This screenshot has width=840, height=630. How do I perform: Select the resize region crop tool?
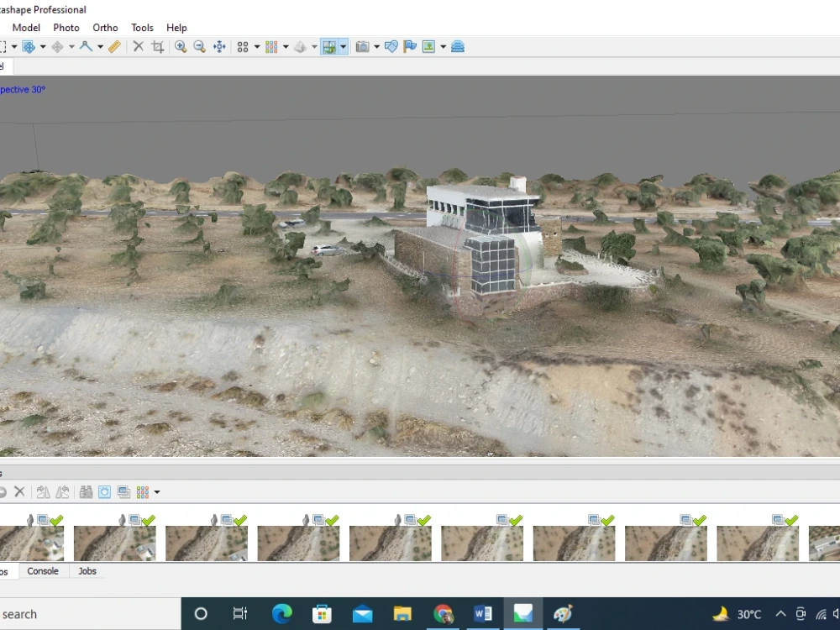pos(157,46)
